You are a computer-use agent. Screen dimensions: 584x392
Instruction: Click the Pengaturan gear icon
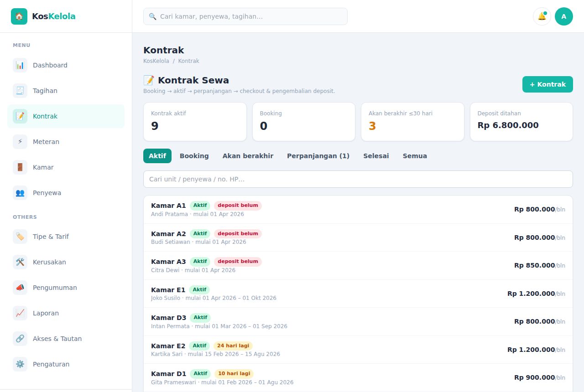(20, 364)
